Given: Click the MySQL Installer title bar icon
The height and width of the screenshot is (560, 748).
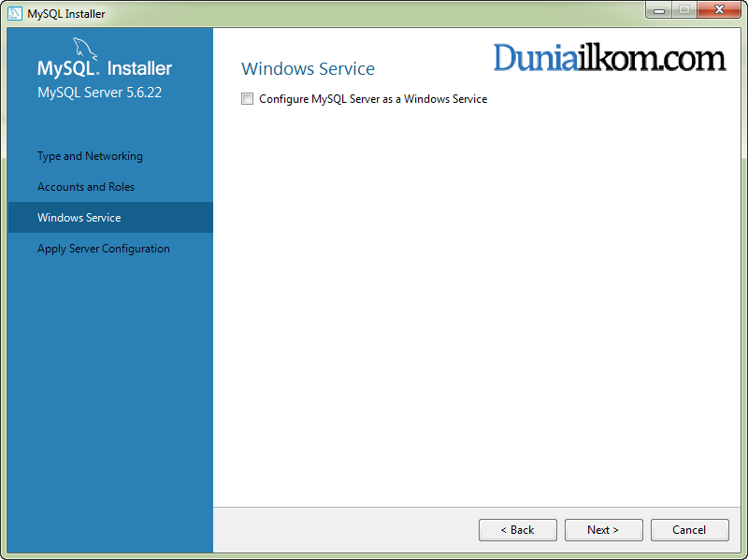Looking at the screenshot, I should (15, 13).
